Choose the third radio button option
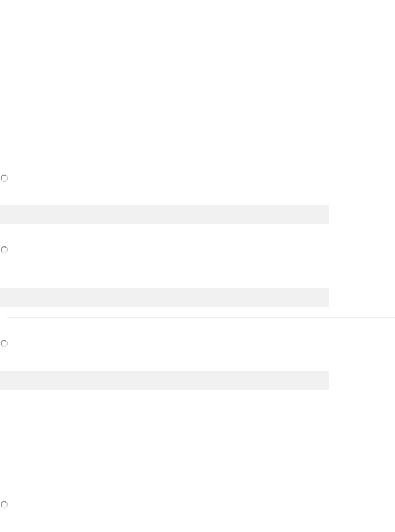The image size is (395, 532). tap(4, 343)
